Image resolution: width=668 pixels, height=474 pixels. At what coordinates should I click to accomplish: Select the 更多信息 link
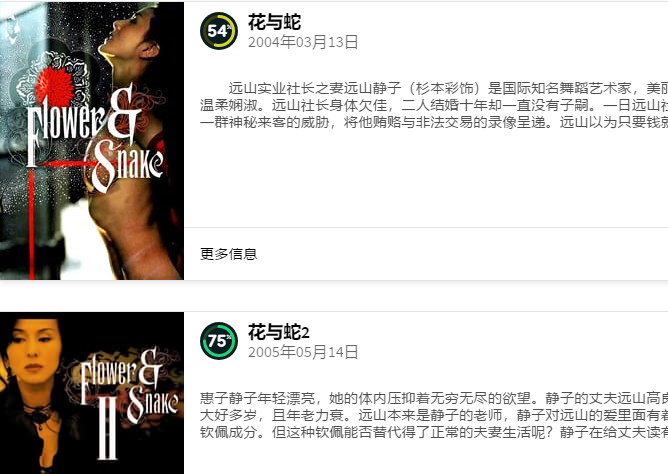(x=228, y=254)
